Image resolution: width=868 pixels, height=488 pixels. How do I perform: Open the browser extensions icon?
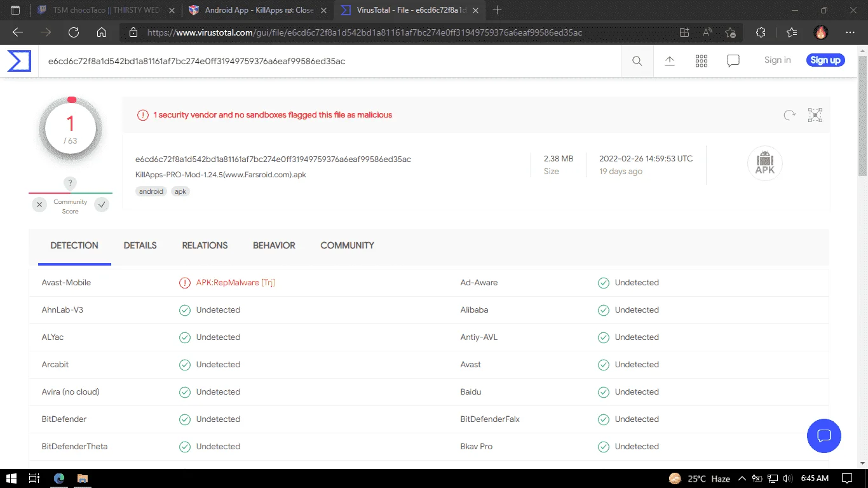coord(761,32)
